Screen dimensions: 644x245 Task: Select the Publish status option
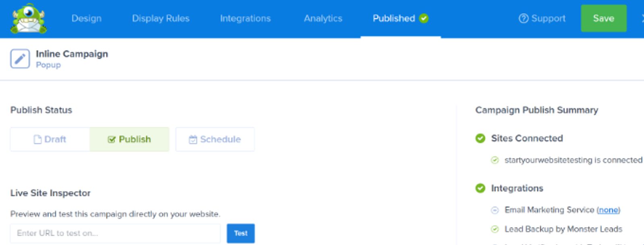click(x=130, y=139)
